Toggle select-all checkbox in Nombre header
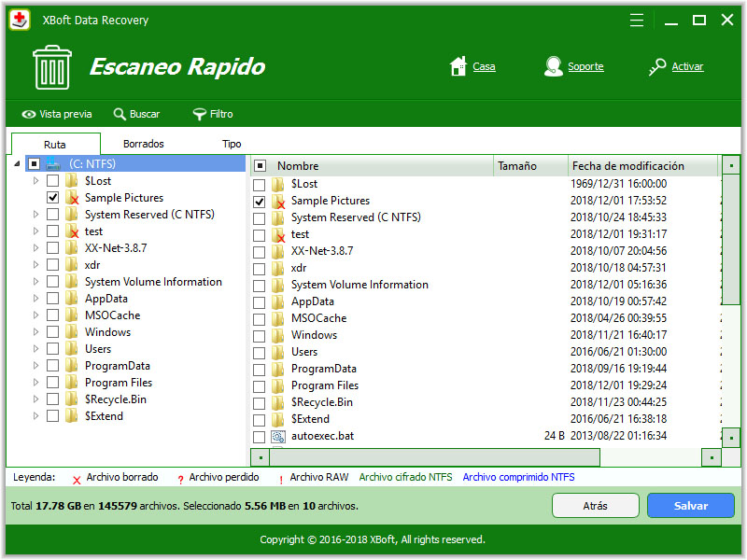Image resolution: width=747 pixels, height=560 pixels. click(261, 166)
